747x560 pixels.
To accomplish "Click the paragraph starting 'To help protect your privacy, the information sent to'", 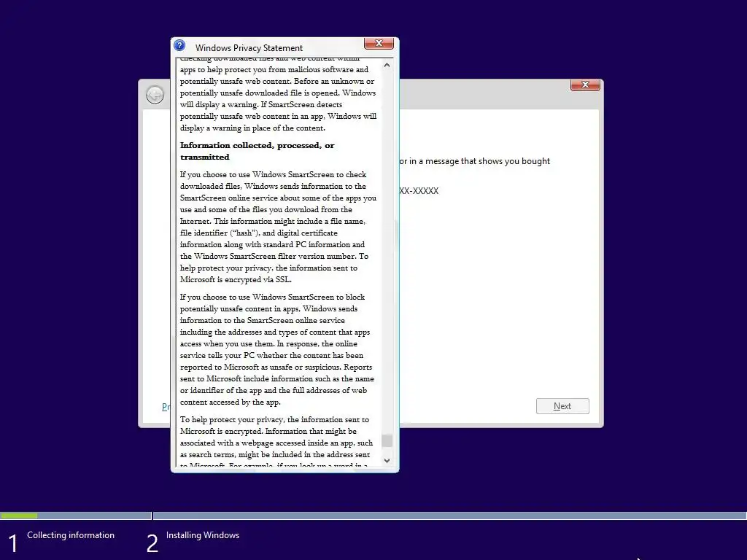I will [x=276, y=443].
